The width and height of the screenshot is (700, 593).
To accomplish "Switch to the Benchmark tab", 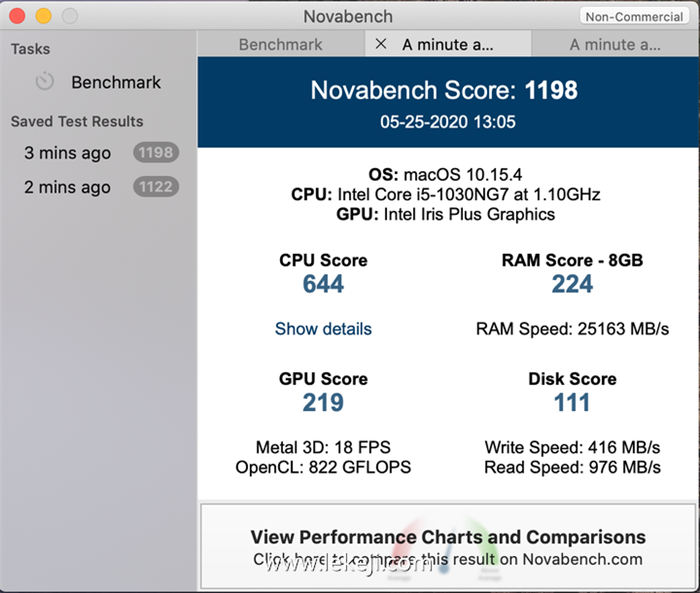I will 281,44.
